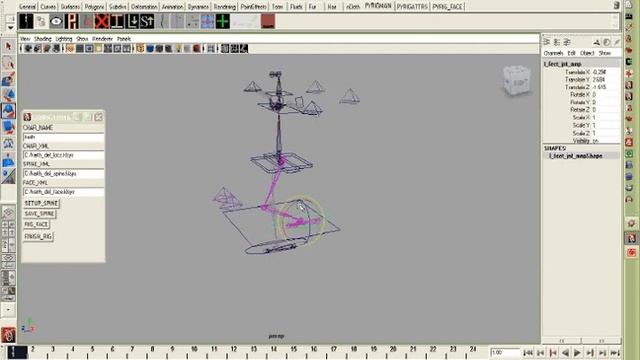Open the View panel menu
The width and height of the screenshot is (640, 360).
(25, 39)
